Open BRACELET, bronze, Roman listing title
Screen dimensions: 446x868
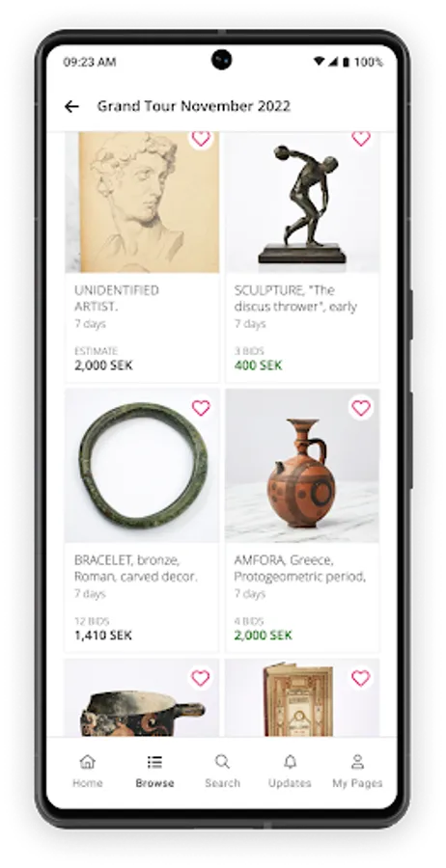136,568
